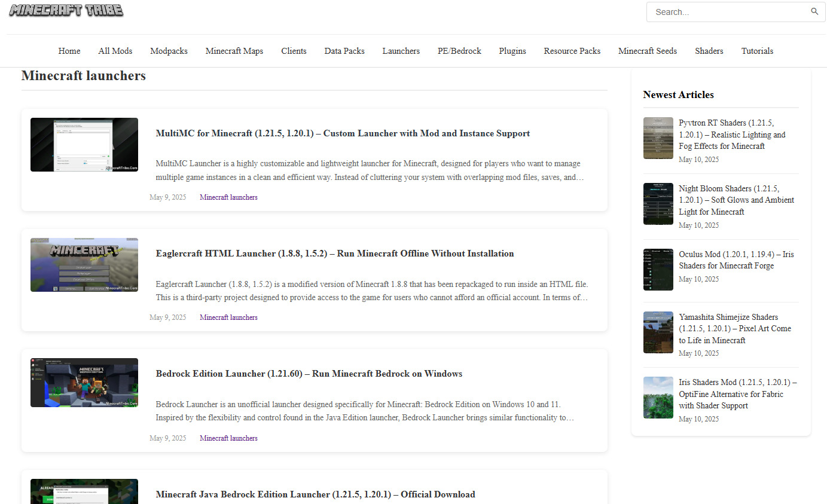Click Eaglercraft article excerpt text
This screenshot has width=827, height=504.
pos(372,291)
